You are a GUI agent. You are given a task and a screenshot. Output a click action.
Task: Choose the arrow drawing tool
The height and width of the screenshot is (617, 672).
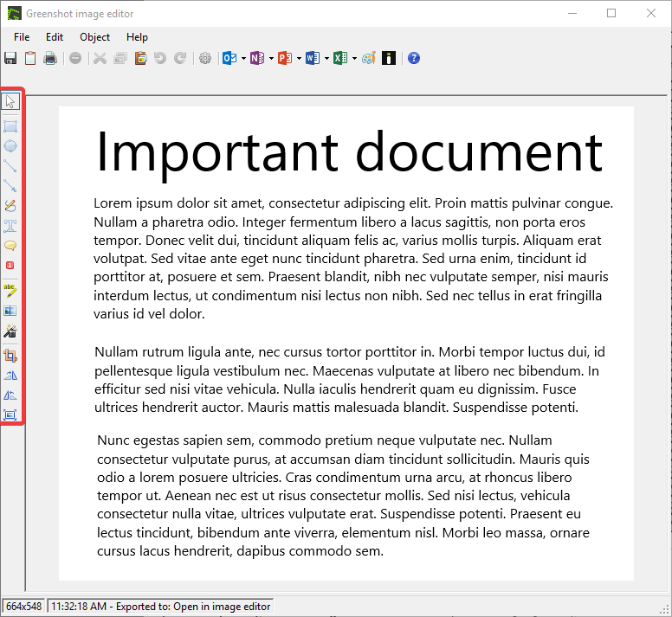(x=10, y=185)
